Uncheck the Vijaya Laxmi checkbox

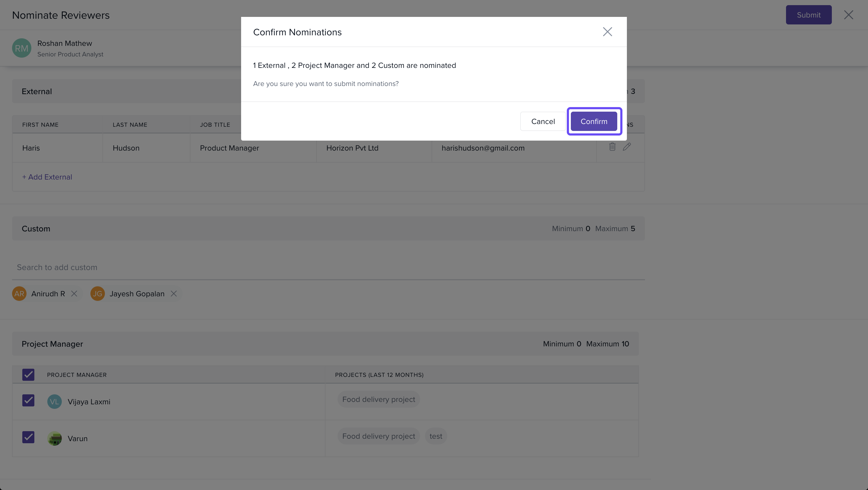[28, 401]
